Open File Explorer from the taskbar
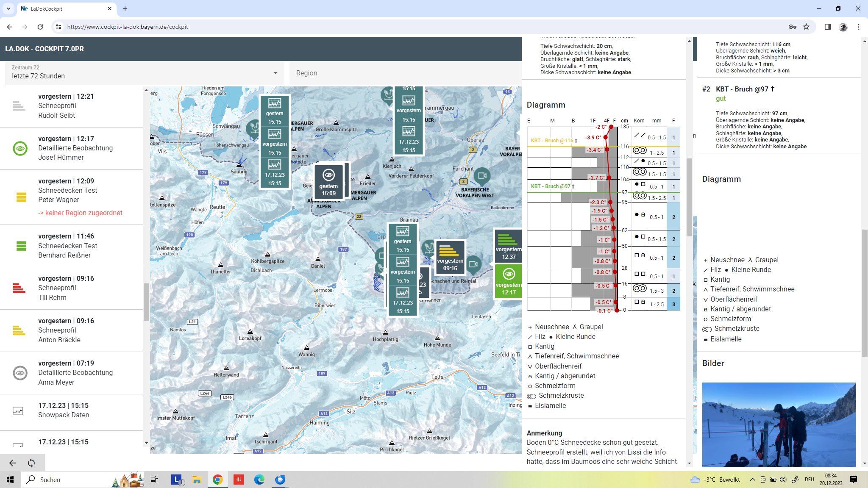The width and height of the screenshot is (868, 488). (197, 480)
